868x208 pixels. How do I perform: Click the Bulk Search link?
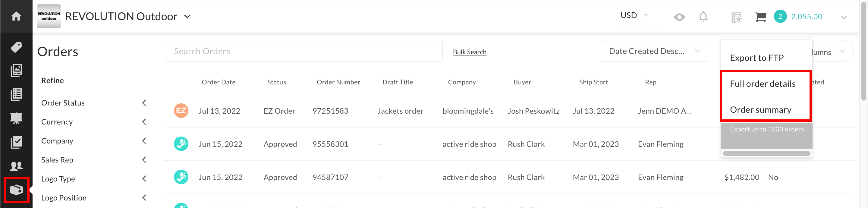click(x=469, y=52)
